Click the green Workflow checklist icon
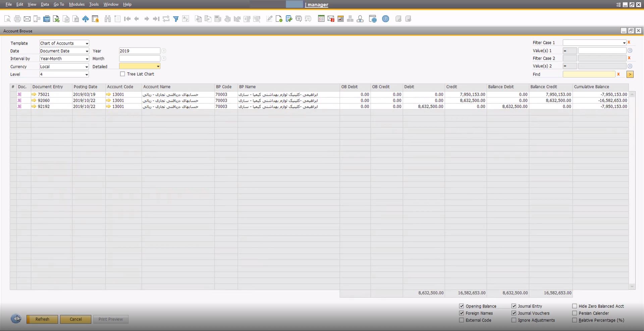This screenshot has height=331, width=644. (321, 19)
